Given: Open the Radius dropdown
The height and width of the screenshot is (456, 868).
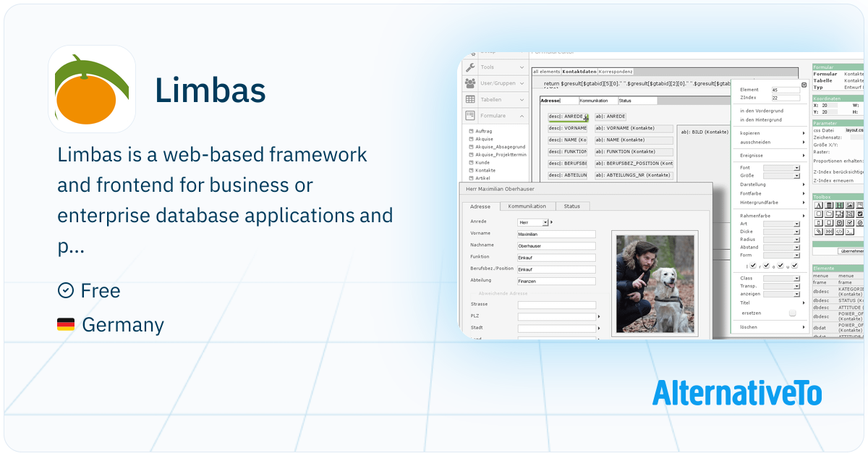Looking at the screenshot, I should (781, 240).
